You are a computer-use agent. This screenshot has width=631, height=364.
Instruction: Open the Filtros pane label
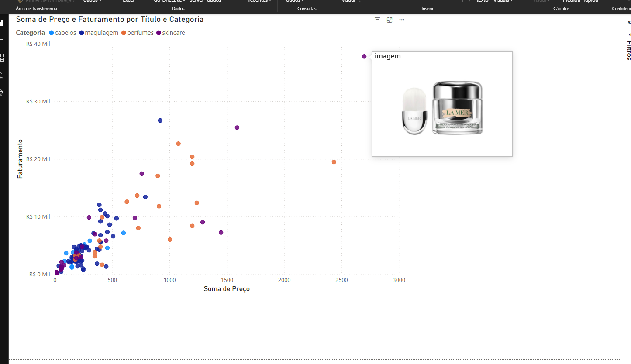click(x=629, y=50)
